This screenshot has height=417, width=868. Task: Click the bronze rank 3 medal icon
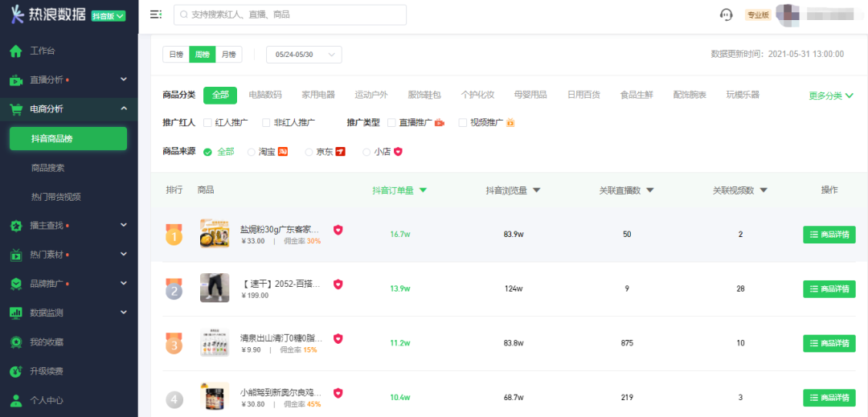click(174, 343)
